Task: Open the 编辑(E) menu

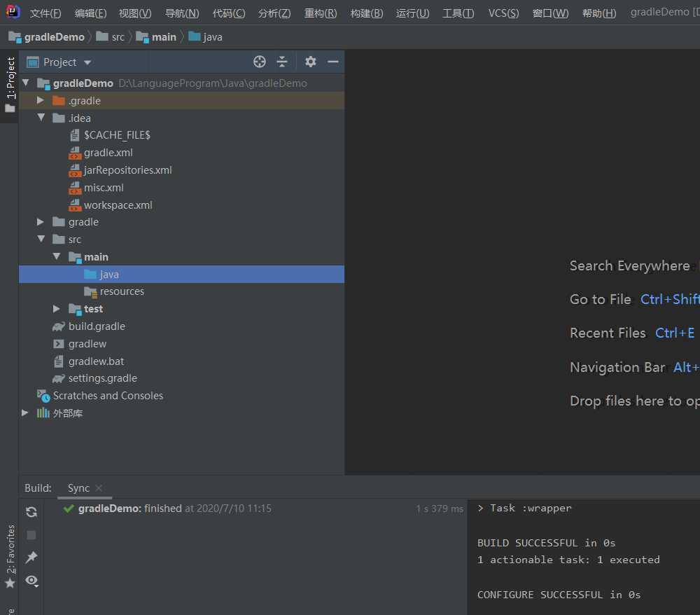Action: pyautogui.click(x=90, y=13)
